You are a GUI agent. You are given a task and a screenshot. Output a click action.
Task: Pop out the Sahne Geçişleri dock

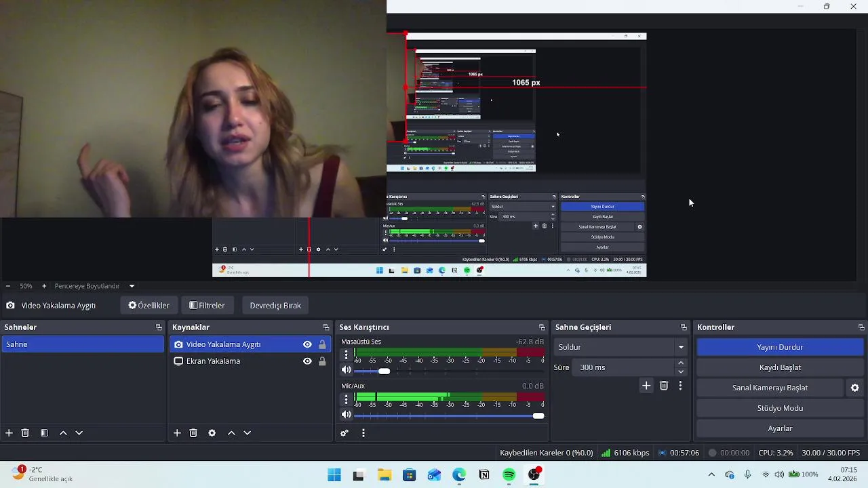point(684,327)
